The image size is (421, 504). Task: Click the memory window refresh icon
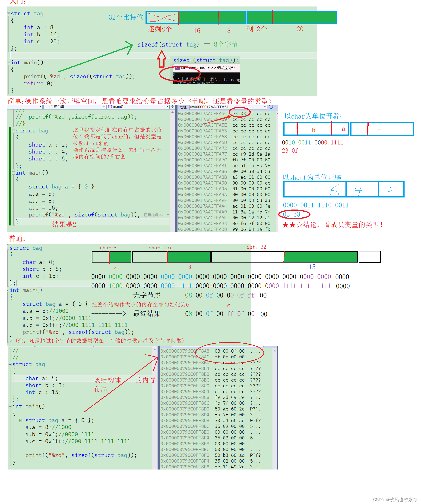[271, 107]
